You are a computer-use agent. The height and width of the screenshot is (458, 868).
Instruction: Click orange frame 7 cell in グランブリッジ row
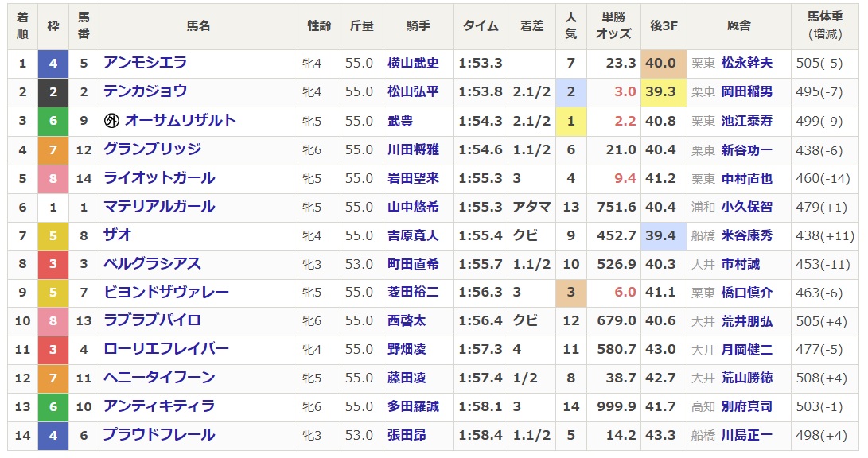(x=53, y=149)
